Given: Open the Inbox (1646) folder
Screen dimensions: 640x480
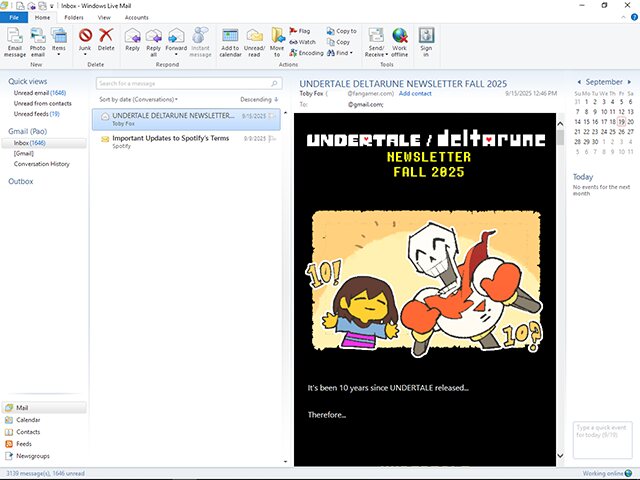Looking at the screenshot, I should [44, 143].
